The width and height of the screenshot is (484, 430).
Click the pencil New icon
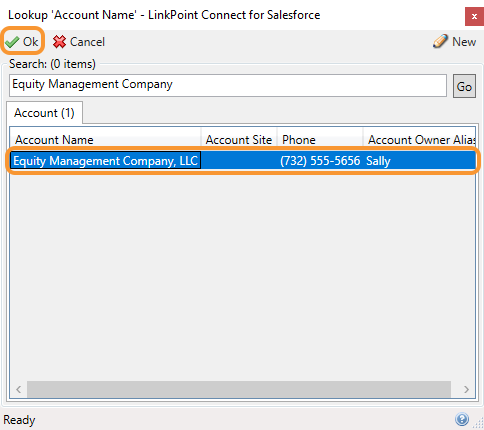click(x=441, y=41)
